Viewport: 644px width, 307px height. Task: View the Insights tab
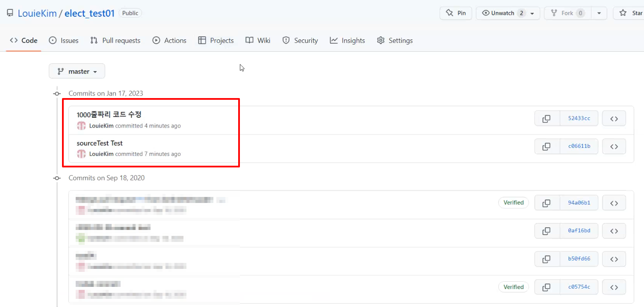[x=348, y=41]
